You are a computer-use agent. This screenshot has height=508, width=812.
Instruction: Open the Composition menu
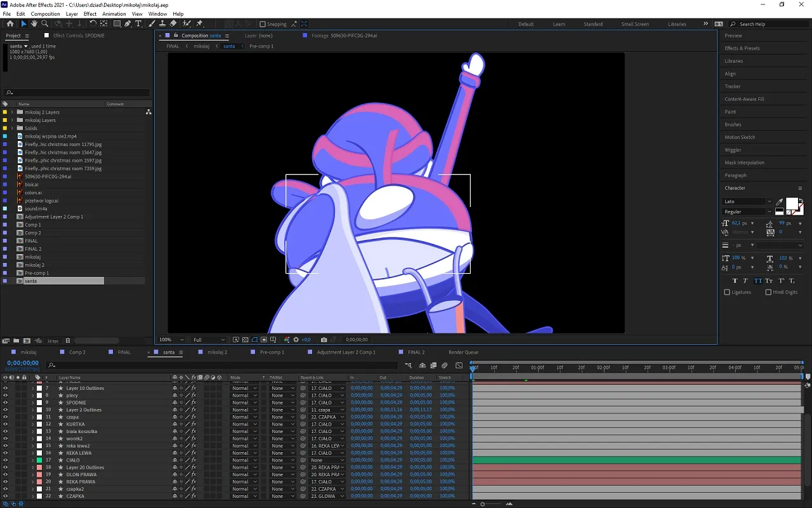point(45,14)
